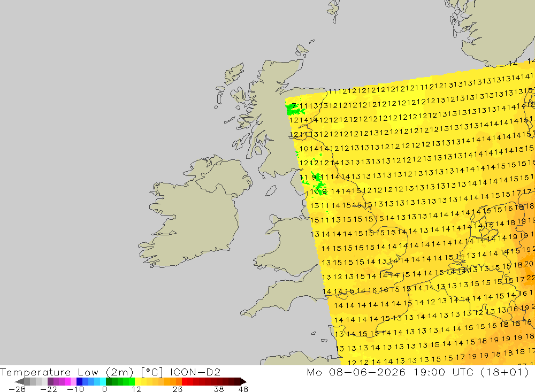This screenshot has width=535, height=392.
Task: Select the bright yellow legend swatch
Action: point(138,381)
